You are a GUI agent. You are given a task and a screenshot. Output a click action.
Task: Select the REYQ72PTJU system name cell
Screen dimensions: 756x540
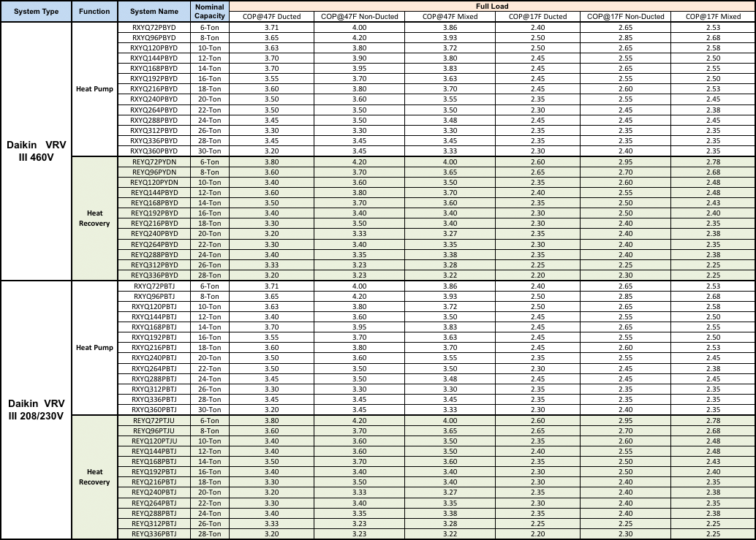[x=154, y=421]
